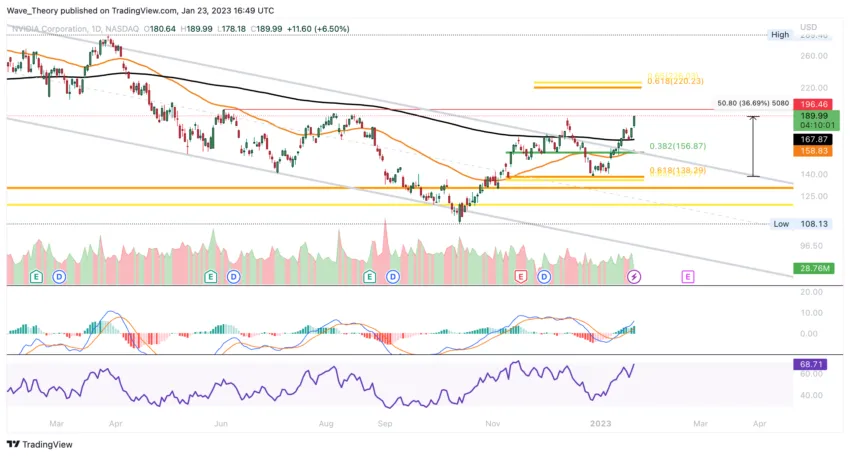Select the black 167.87 moving average tag
The width and height of the screenshot is (850, 456).
[813, 139]
